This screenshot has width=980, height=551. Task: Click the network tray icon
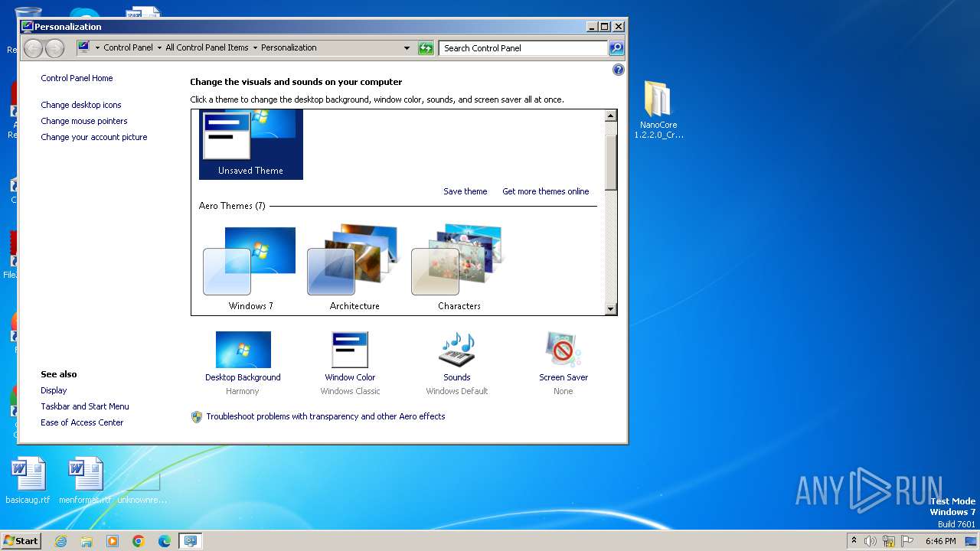[889, 541]
